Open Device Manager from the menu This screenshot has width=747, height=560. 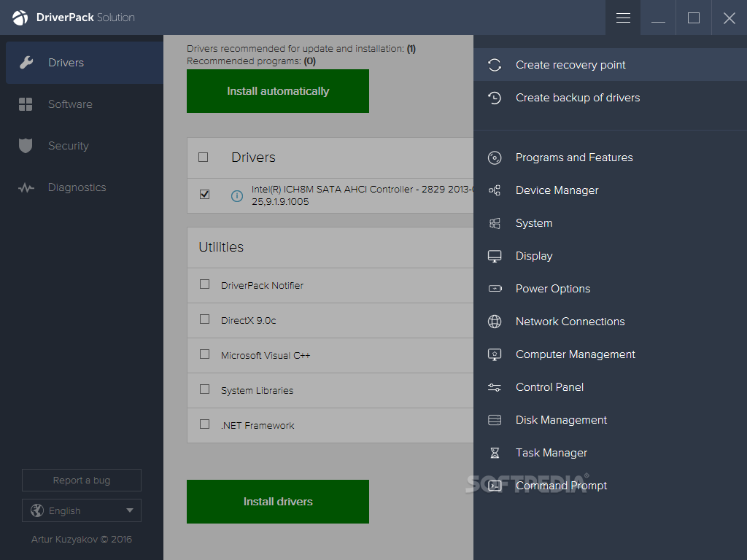point(610,190)
